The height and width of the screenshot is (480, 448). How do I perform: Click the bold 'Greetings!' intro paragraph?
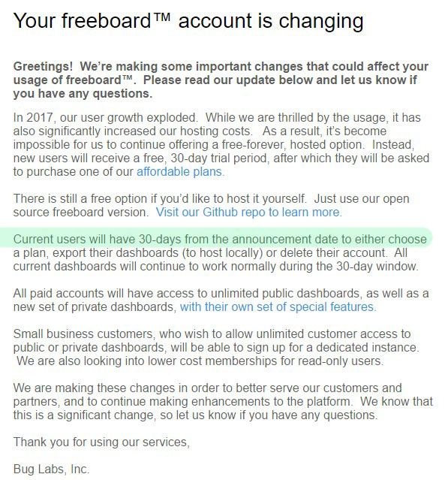(221, 80)
